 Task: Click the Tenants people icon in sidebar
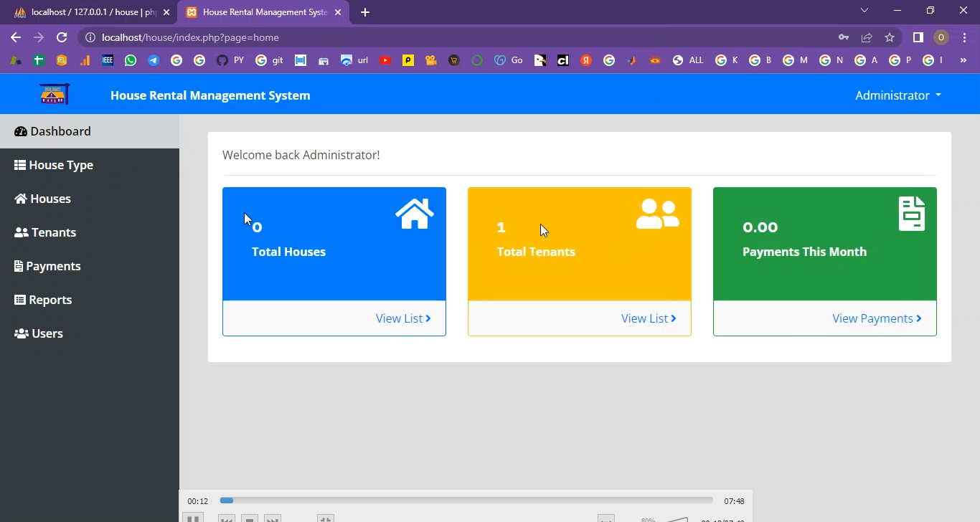[x=22, y=232]
